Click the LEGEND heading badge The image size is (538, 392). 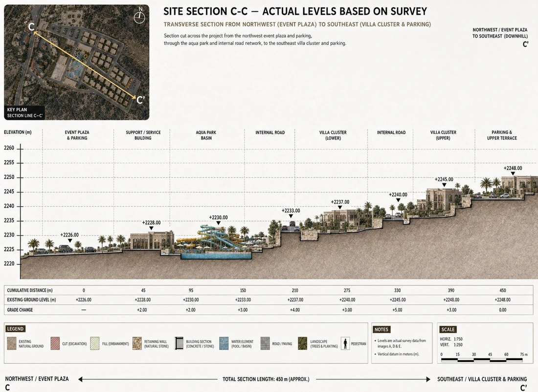pyautogui.click(x=16, y=328)
